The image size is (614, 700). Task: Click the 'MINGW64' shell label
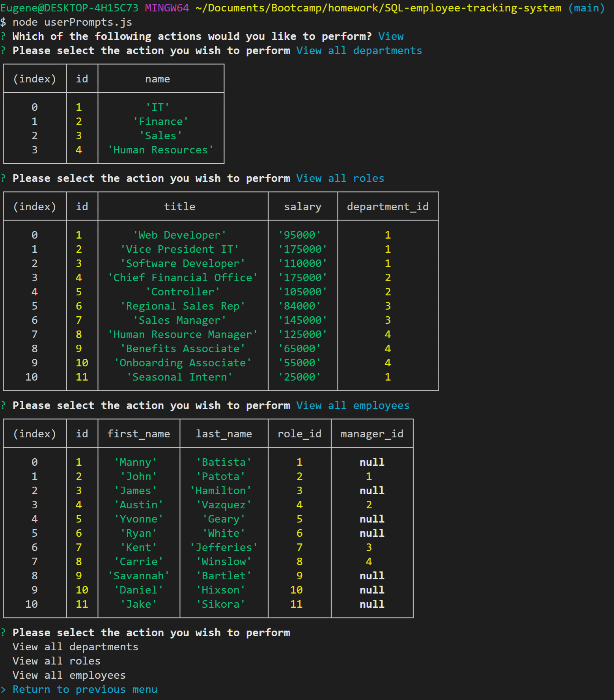[167, 8]
